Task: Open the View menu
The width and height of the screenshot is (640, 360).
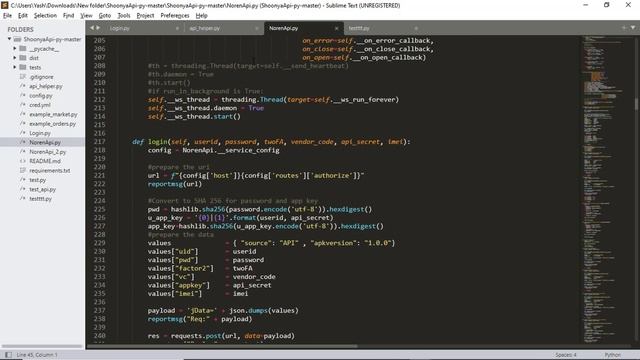Action: tap(87, 16)
